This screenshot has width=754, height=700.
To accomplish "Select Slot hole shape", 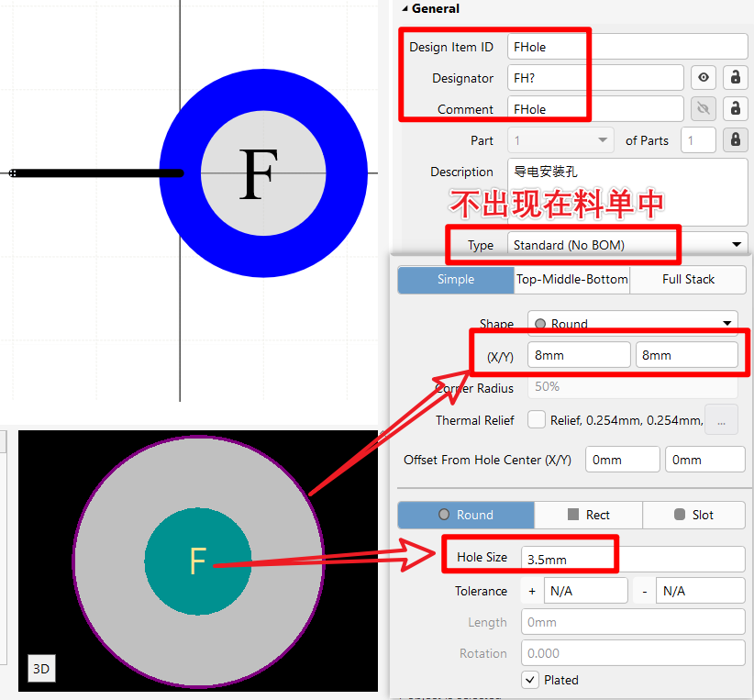I will tap(693, 515).
